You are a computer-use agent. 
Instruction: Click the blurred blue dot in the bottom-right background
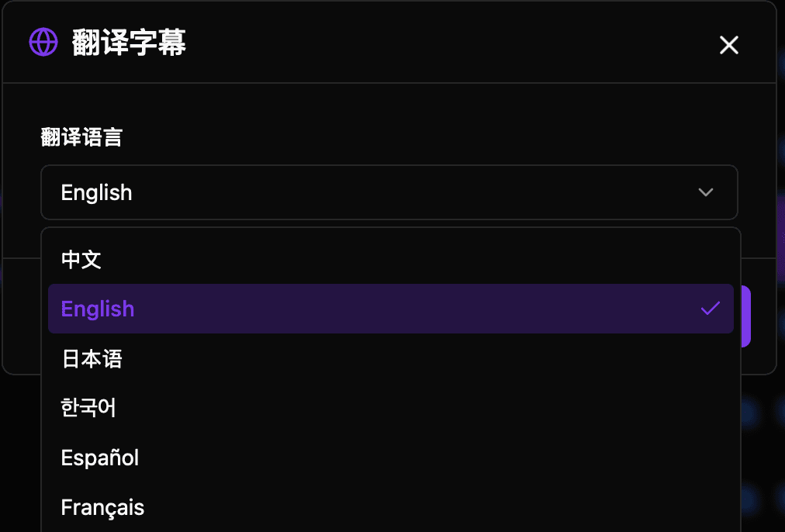tap(749, 498)
